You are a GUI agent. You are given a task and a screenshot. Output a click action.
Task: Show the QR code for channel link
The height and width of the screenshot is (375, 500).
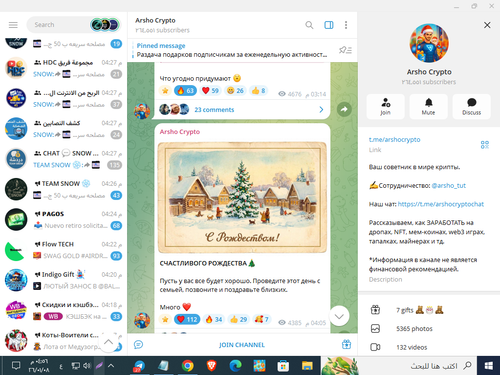(485, 145)
